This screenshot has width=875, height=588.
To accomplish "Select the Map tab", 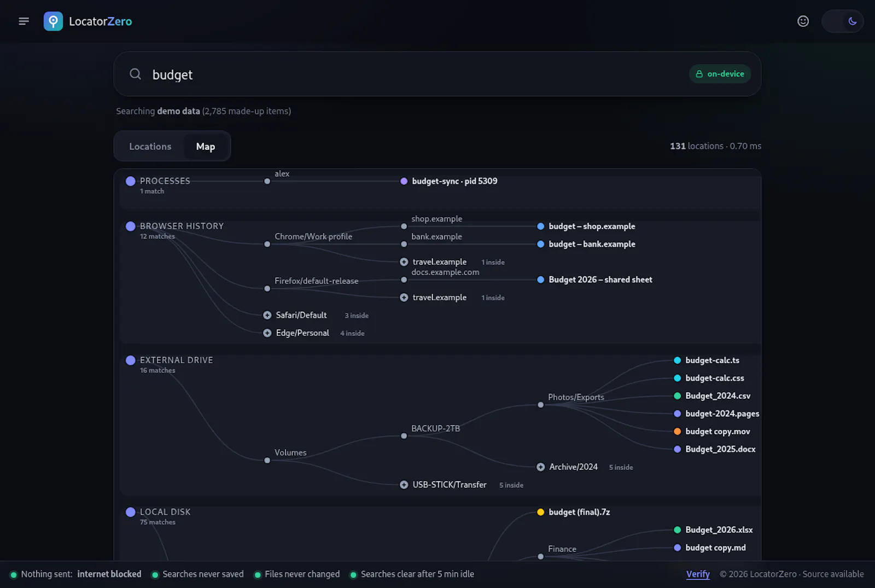I will pos(206,146).
